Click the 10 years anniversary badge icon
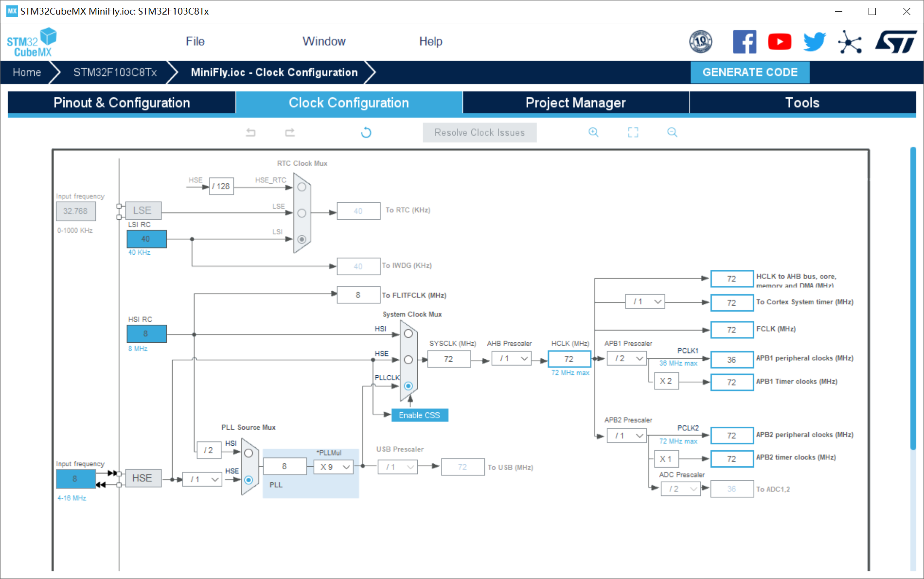 click(701, 42)
